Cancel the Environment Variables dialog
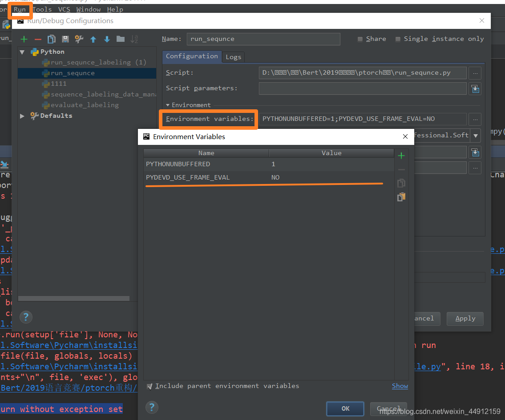Viewport: 505px width, 420px height. (x=388, y=409)
